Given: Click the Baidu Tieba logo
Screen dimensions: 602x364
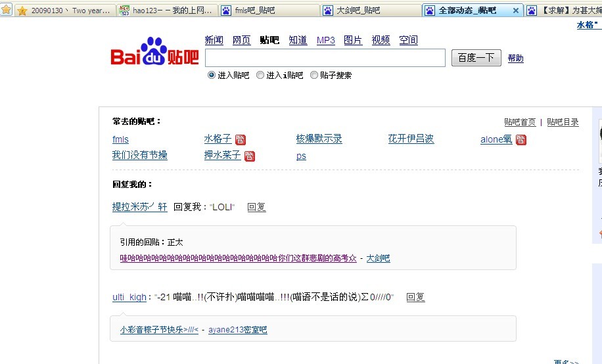Looking at the screenshot, I should click(x=154, y=51).
